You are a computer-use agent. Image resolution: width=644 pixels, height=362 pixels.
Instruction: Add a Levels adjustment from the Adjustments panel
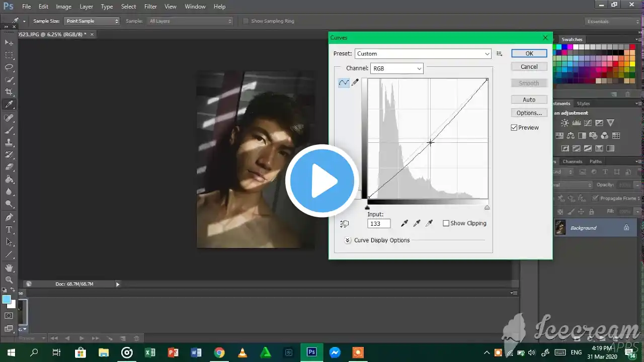577,122
